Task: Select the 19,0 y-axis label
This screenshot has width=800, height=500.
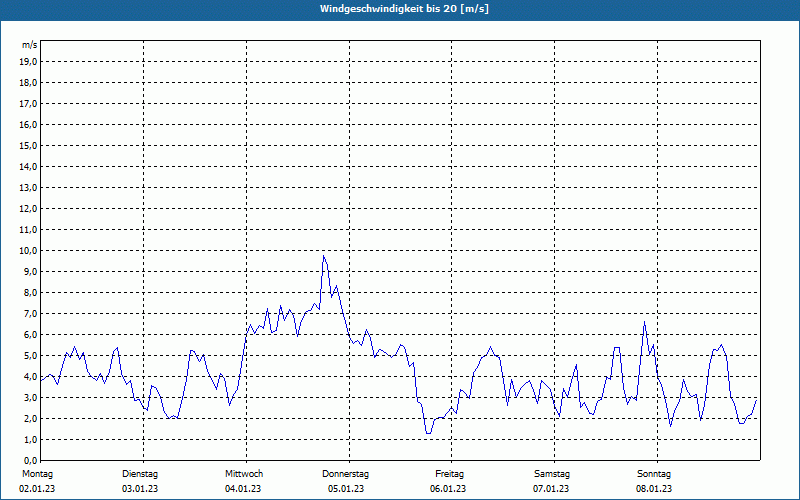Action: [28, 62]
